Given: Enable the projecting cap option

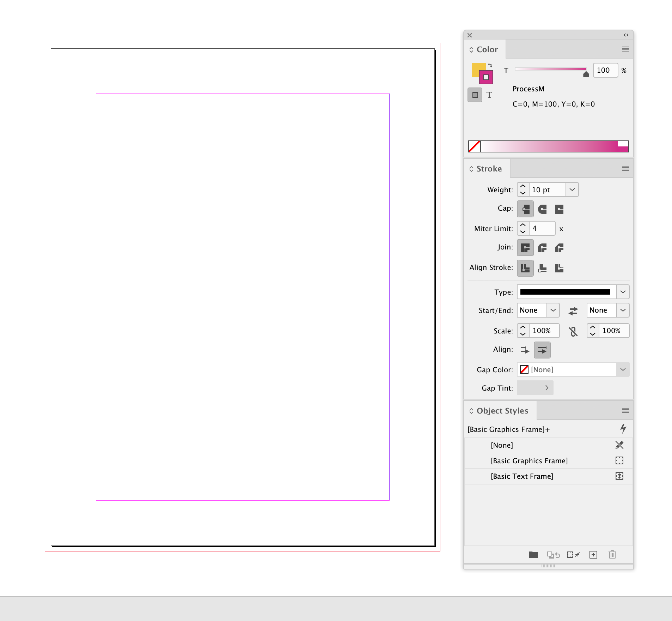Looking at the screenshot, I should pos(560,209).
